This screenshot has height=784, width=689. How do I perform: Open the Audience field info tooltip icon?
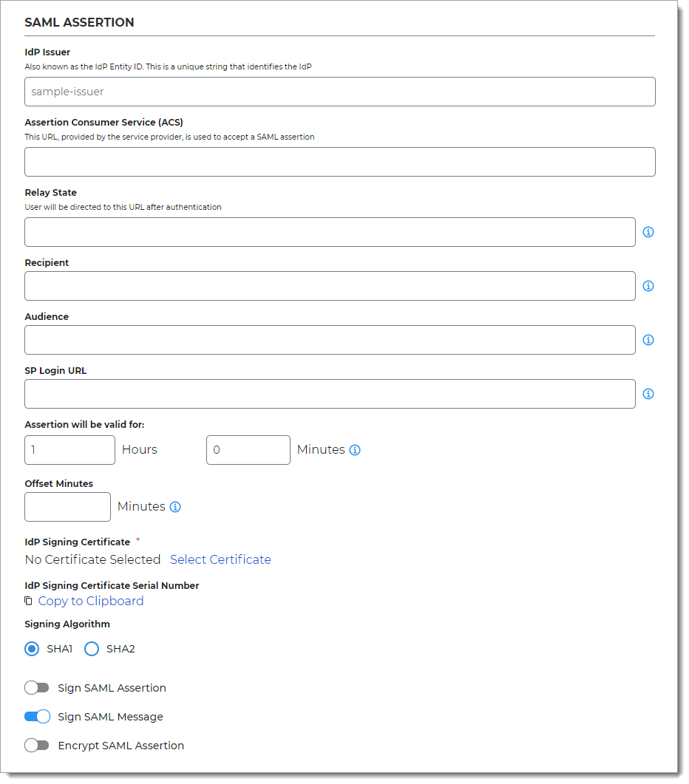pos(648,340)
